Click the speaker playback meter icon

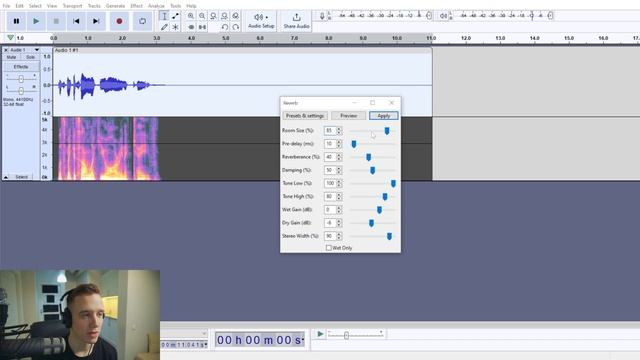point(443,16)
